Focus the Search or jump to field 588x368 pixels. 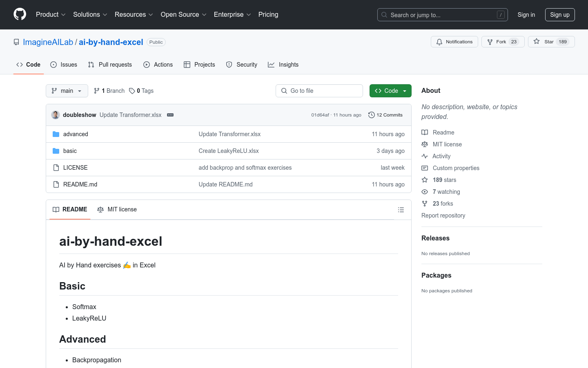(443, 15)
